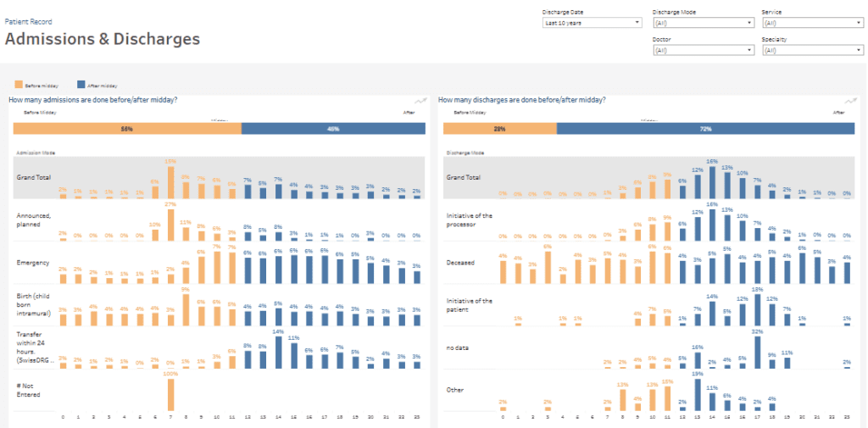Select the Initiative of the patient row label
Screen dimensions: 868x428
click(470, 305)
